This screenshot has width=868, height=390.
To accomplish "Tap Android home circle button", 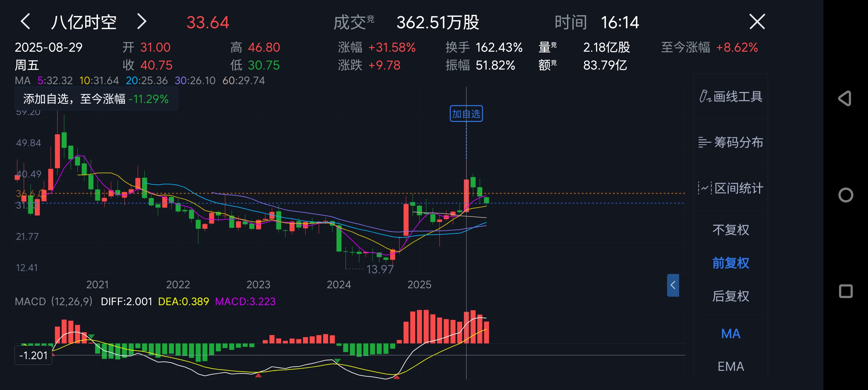I will tap(845, 195).
